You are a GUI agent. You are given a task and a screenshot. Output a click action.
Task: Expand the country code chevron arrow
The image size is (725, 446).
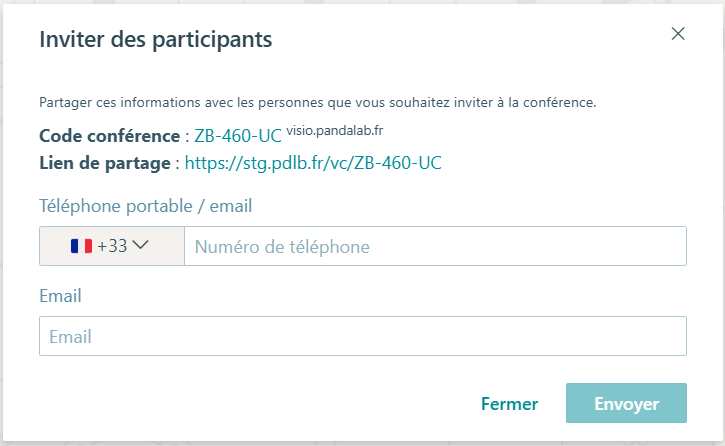click(140, 245)
